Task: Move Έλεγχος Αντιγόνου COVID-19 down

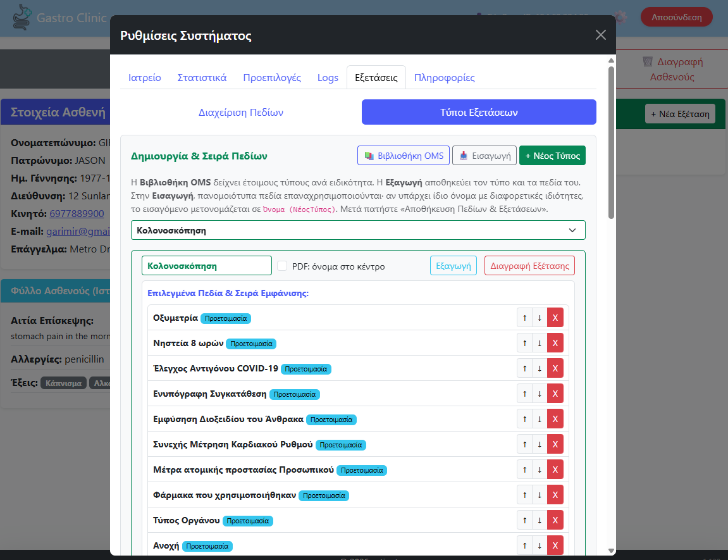Action: click(540, 369)
